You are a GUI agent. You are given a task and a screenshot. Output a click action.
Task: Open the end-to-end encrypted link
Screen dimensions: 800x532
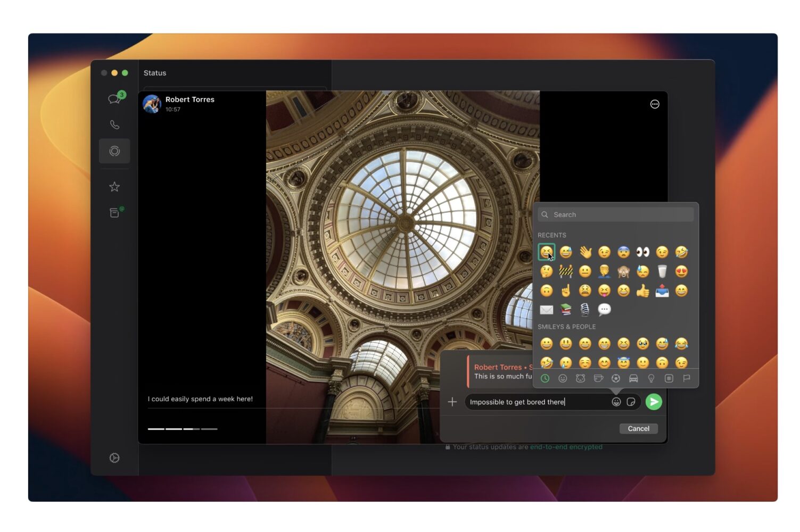coord(566,447)
